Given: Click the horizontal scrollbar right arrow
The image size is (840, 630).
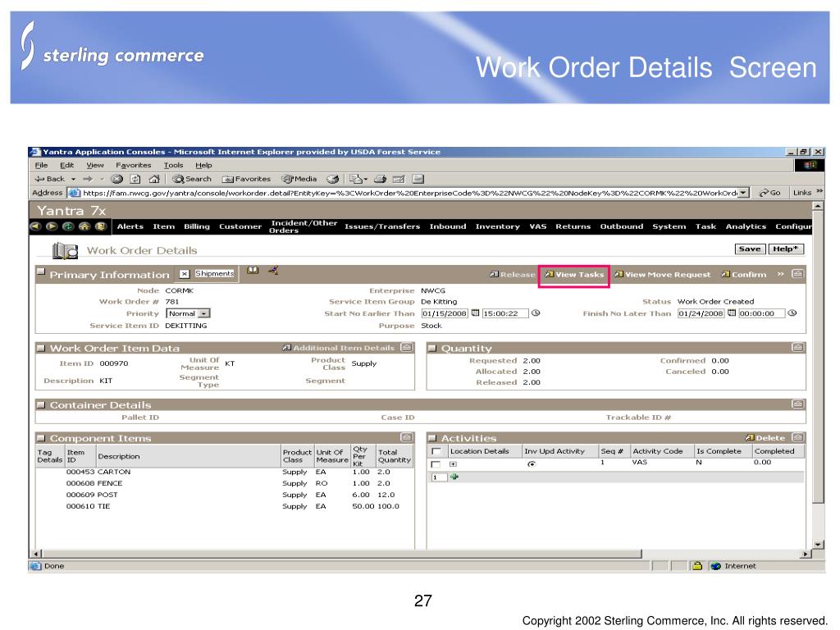Looking at the screenshot, I should 806,554.
